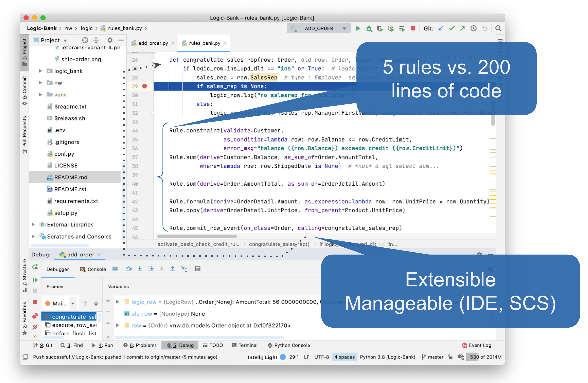Open Terminal tool window button
The image size is (588, 383).
[245, 345]
